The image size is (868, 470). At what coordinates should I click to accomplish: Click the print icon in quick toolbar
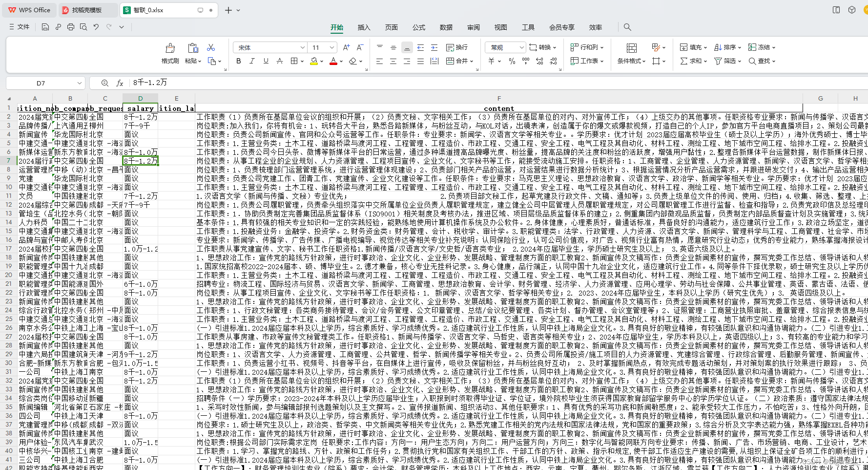click(x=71, y=27)
